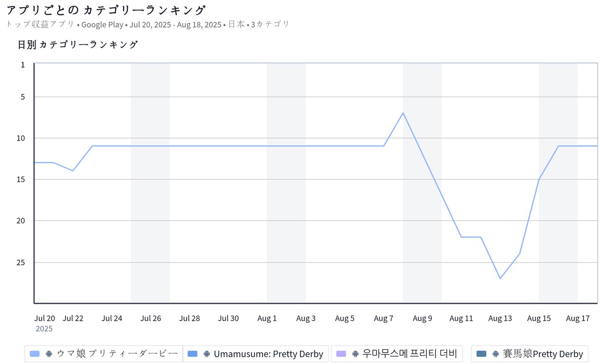Toggle the 賽馬娘Pretty Derby legend label
Screen dimensions: 607x364
(x=543, y=354)
